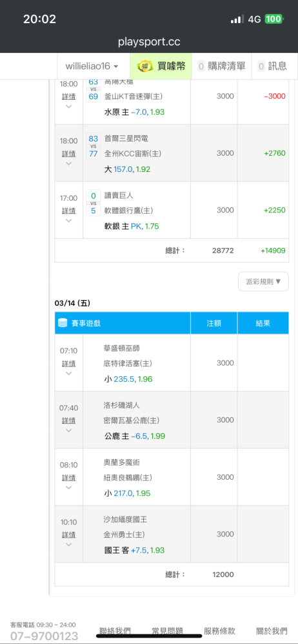This screenshot has height=644, width=298.
Task: Open the willieliao16 account dropdown
Action: coord(92,66)
